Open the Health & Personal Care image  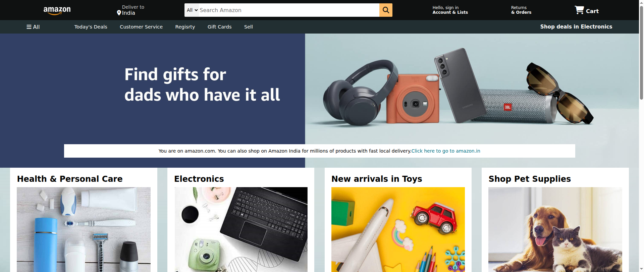(x=84, y=229)
